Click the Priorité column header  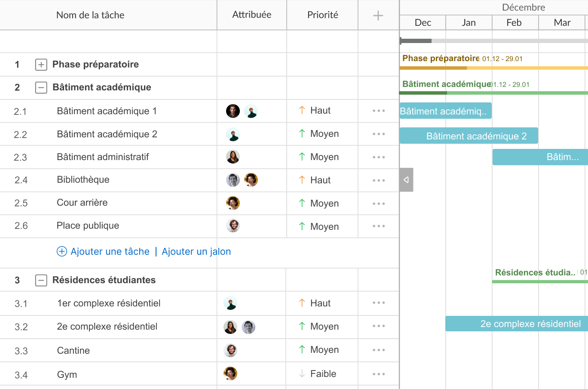point(322,15)
